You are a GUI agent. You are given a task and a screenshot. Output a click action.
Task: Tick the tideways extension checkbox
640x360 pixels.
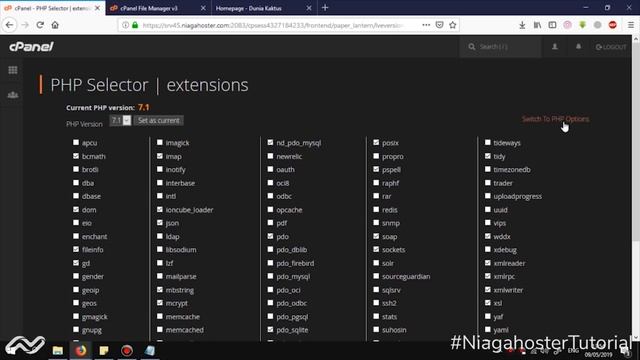point(488,142)
